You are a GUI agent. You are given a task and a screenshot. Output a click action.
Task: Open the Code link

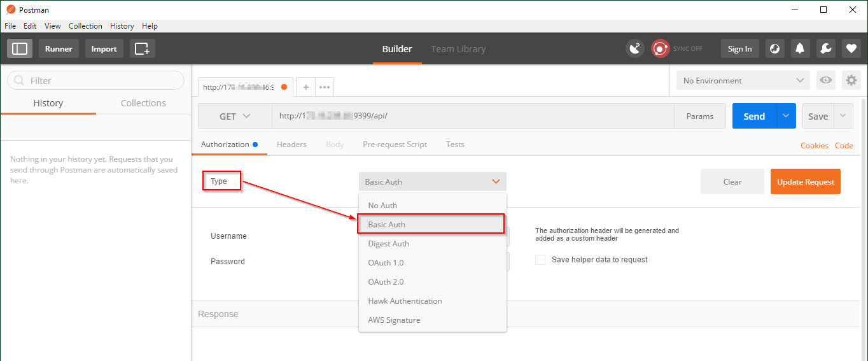tap(844, 146)
